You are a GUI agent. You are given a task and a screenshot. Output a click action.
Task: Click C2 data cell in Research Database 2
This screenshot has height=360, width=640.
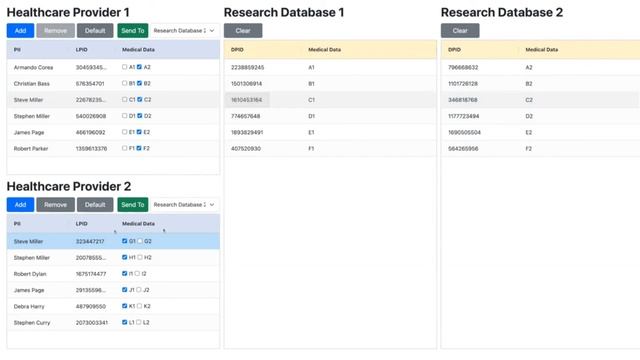(x=529, y=100)
